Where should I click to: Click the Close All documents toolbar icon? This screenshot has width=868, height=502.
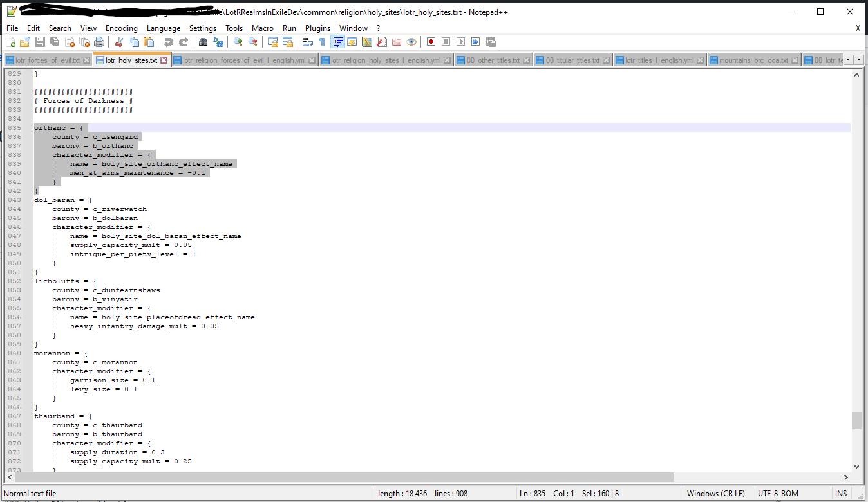pyautogui.click(x=84, y=42)
